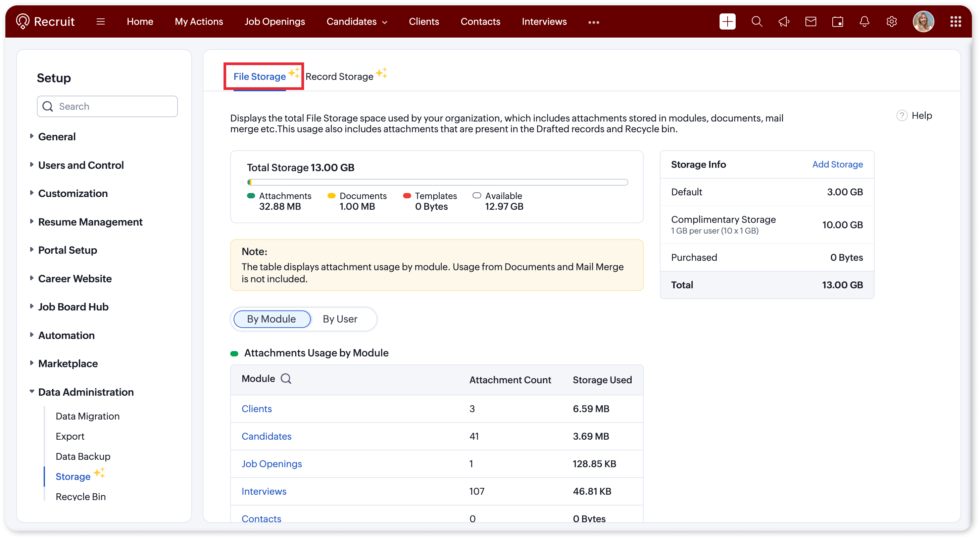Open the Candidates module link in the table
Viewport: 980px width, 539px height.
(266, 436)
